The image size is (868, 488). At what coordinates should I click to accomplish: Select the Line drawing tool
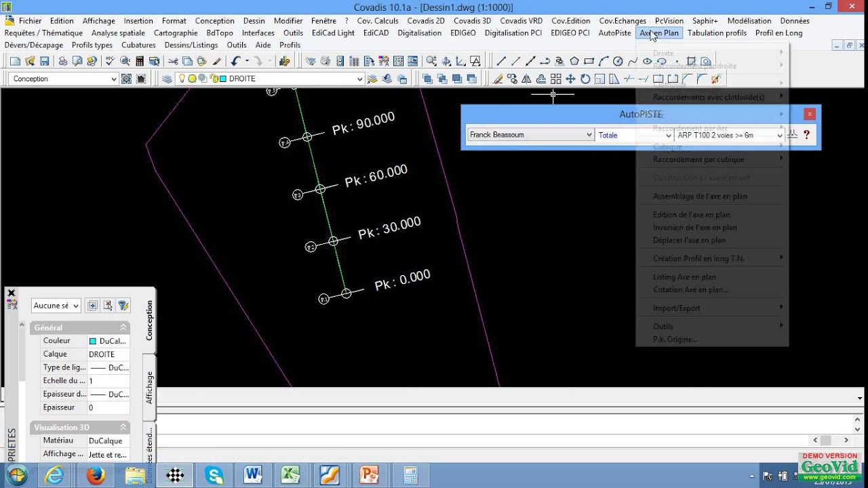pos(500,61)
